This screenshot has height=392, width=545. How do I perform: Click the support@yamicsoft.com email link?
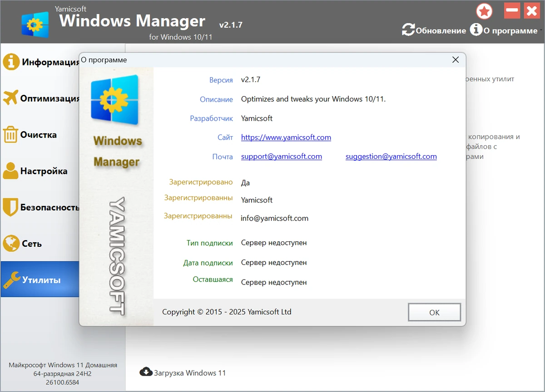tap(282, 157)
